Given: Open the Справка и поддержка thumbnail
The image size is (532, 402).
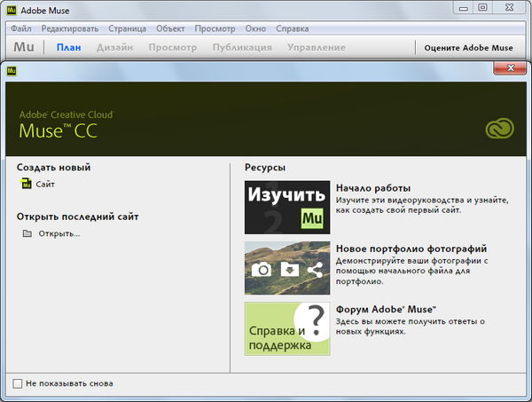Looking at the screenshot, I should (x=287, y=328).
